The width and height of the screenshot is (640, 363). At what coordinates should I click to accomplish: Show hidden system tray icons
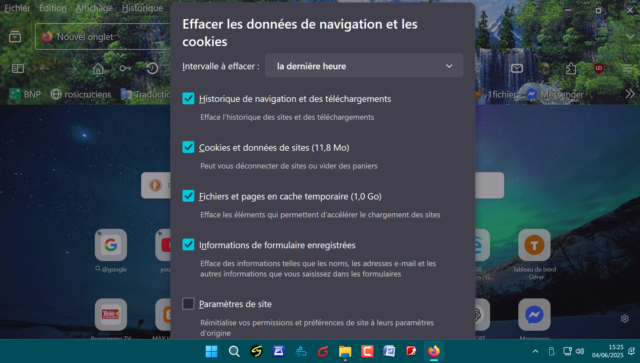[535, 351]
